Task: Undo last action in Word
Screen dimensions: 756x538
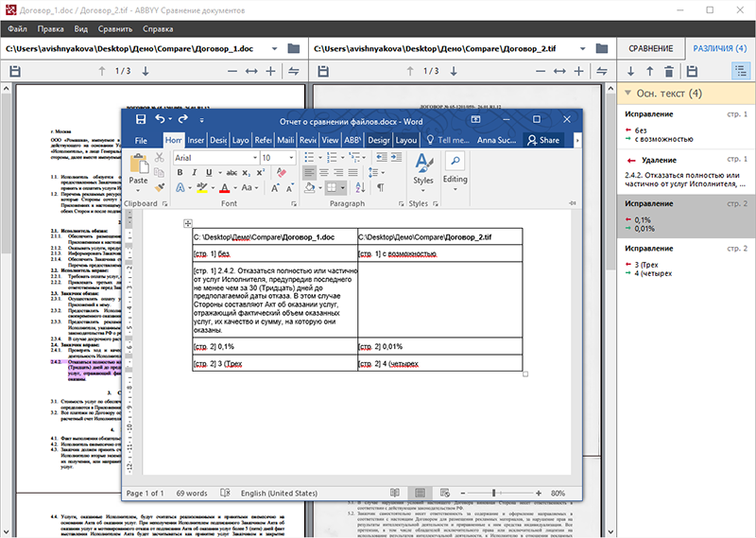Action: 160,119
